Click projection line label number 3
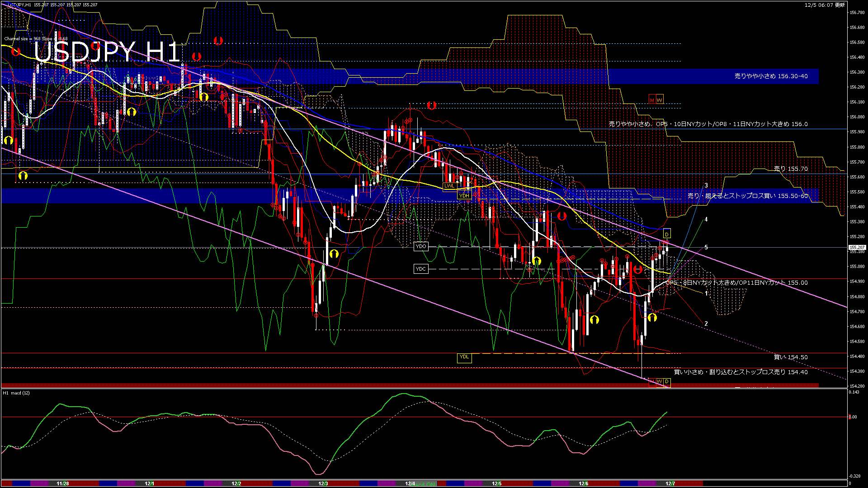868x488 pixels. coord(706,186)
